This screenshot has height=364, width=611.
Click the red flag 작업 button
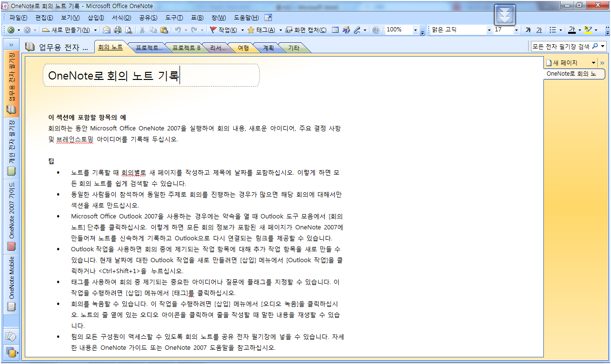[x=223, y=30]
